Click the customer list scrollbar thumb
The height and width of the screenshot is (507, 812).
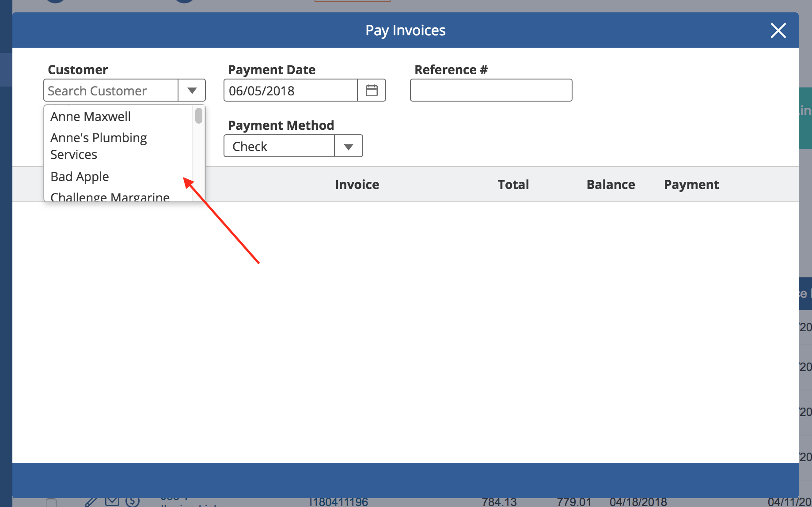[x=199, y=116]
